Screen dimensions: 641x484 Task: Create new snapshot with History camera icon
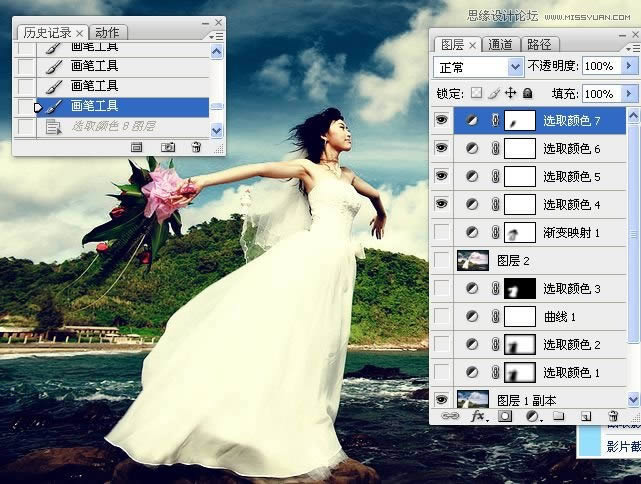click(168, 146)
